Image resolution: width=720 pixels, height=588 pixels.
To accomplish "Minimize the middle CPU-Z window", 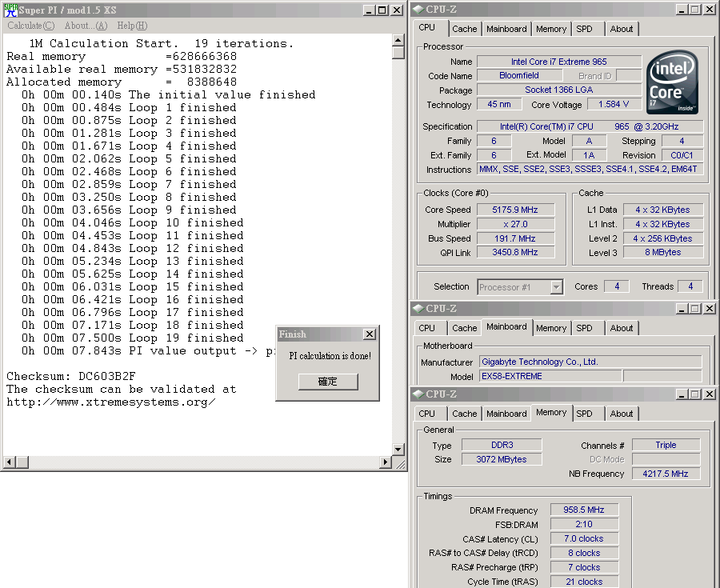I will [682, 309].
